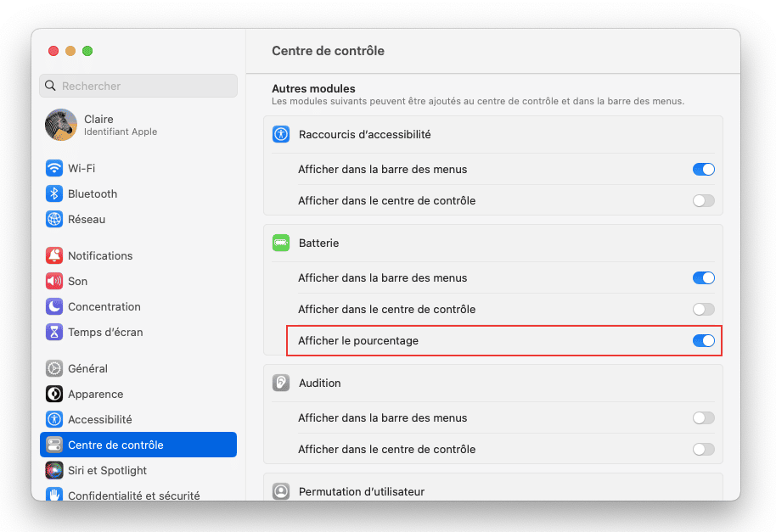Click Claire's zebra profile picture
The width and height of the screenshot is (776, 532).
(61, 125)
